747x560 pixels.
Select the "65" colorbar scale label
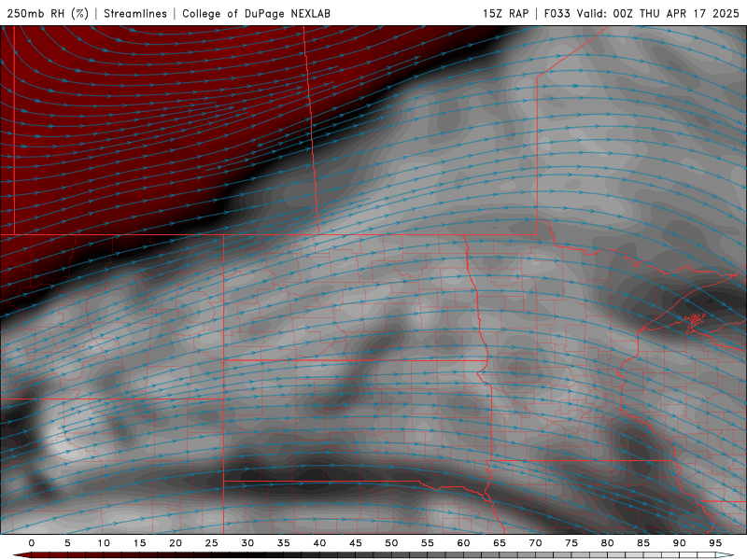(500, 543)
